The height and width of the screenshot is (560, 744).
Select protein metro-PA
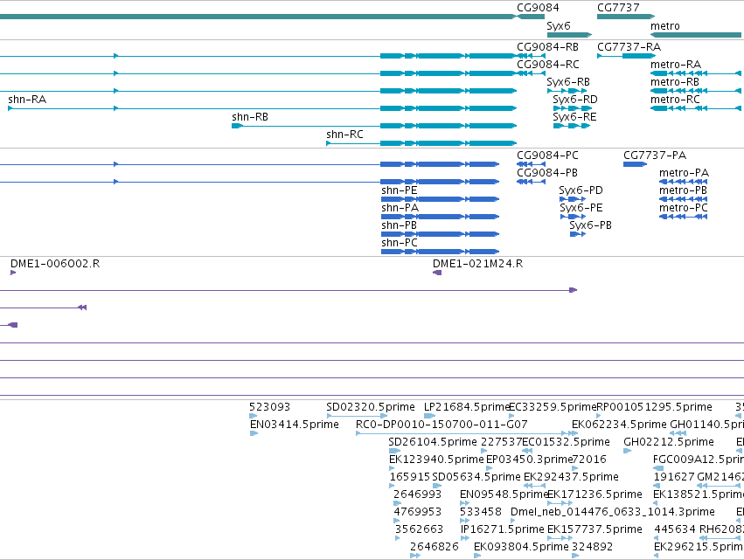[x=684, y=182]
